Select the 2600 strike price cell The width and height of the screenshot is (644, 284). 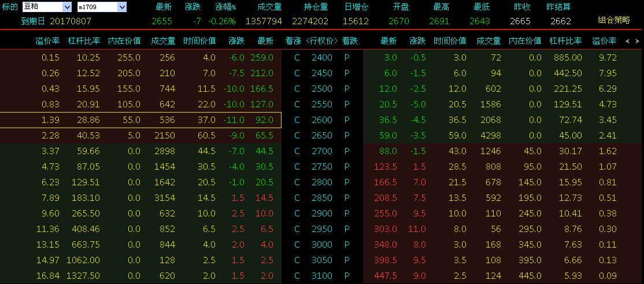[x=322, y=120]
